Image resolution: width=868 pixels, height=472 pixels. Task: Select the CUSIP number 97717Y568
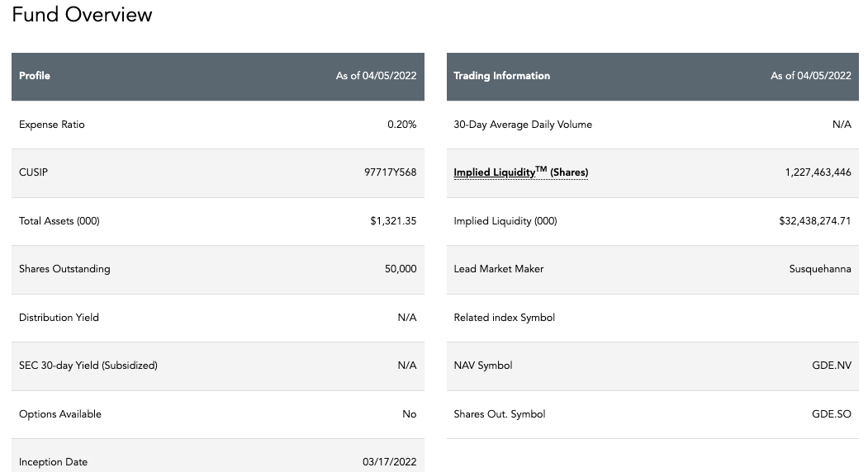tap(391, 172)
